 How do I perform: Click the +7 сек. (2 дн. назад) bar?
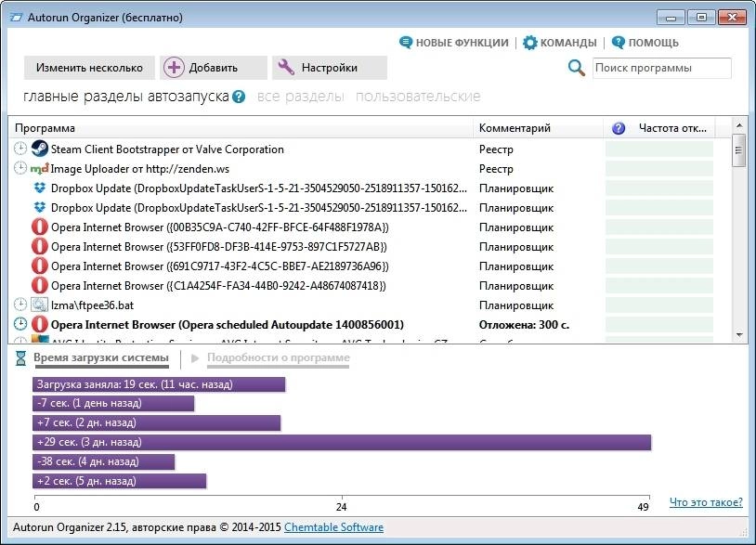(157, 422)
